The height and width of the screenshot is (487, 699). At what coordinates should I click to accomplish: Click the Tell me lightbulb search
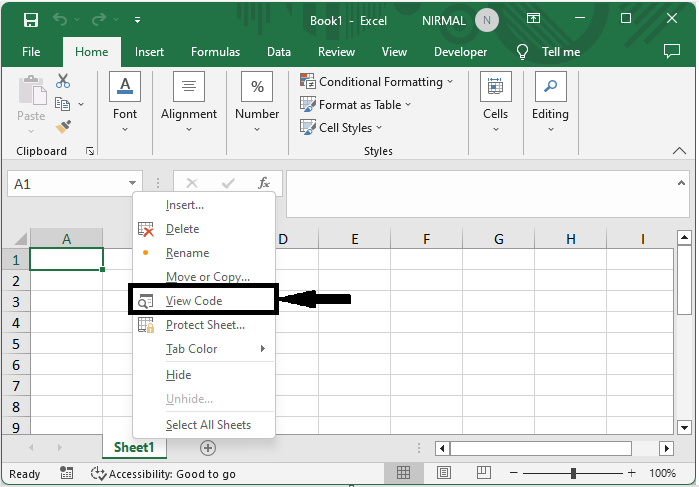click(x=548, y=52)
